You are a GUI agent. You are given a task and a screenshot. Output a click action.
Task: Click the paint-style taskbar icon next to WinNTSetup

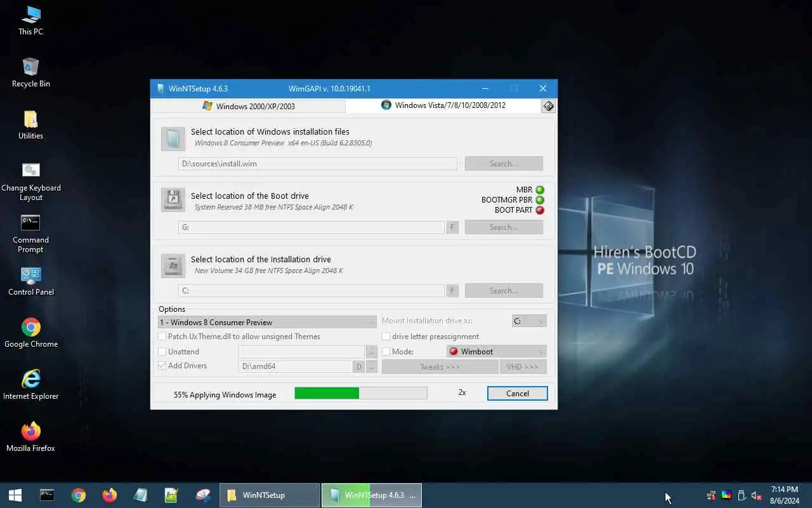(x=203, y=495)
